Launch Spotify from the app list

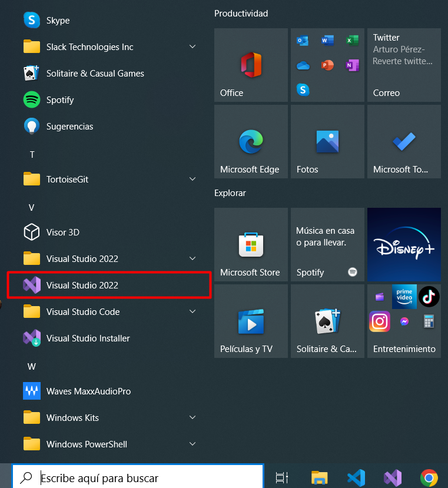59,100
